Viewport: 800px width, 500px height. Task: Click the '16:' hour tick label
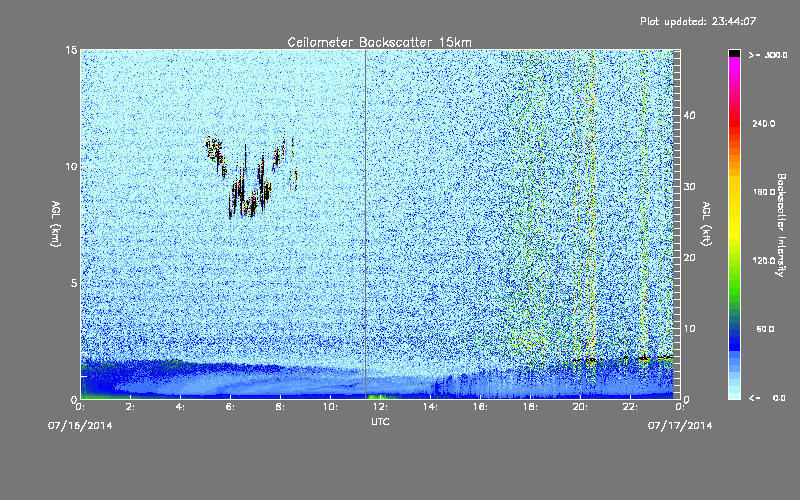coord(481,407)
